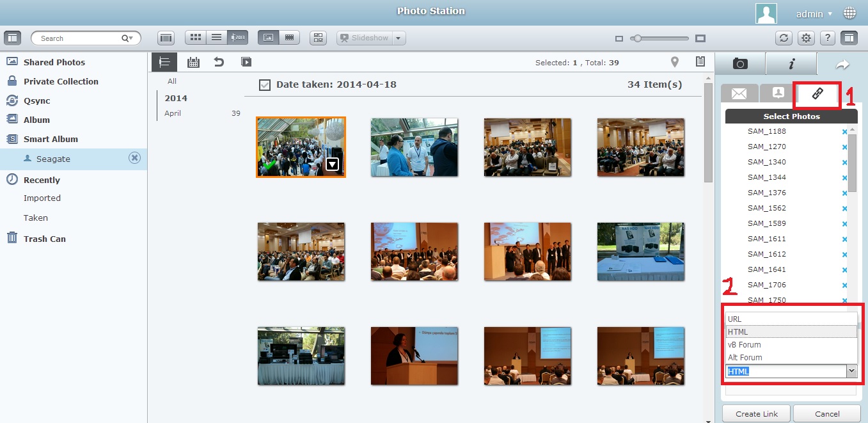
Task: Remove SAM_1270 from selected photos
Action: tap(844, 147)
